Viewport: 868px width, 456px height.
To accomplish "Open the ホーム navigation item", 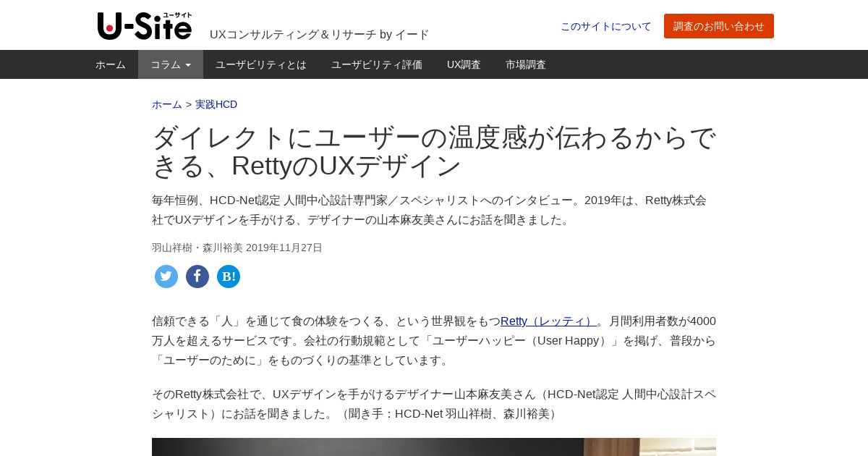I will tap(111, 64).
